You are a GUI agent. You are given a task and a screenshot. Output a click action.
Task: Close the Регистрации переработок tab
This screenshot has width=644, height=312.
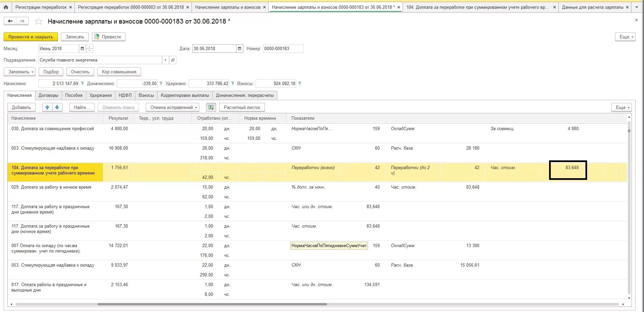click(x=70, y=7)
